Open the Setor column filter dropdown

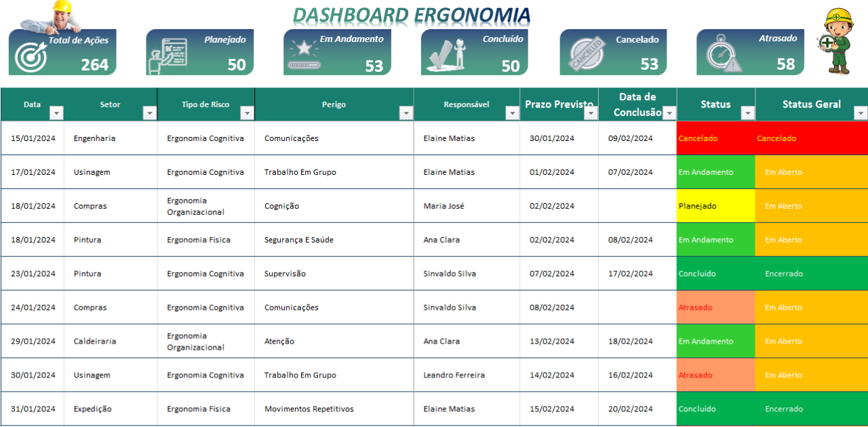(x=149, y=113)
